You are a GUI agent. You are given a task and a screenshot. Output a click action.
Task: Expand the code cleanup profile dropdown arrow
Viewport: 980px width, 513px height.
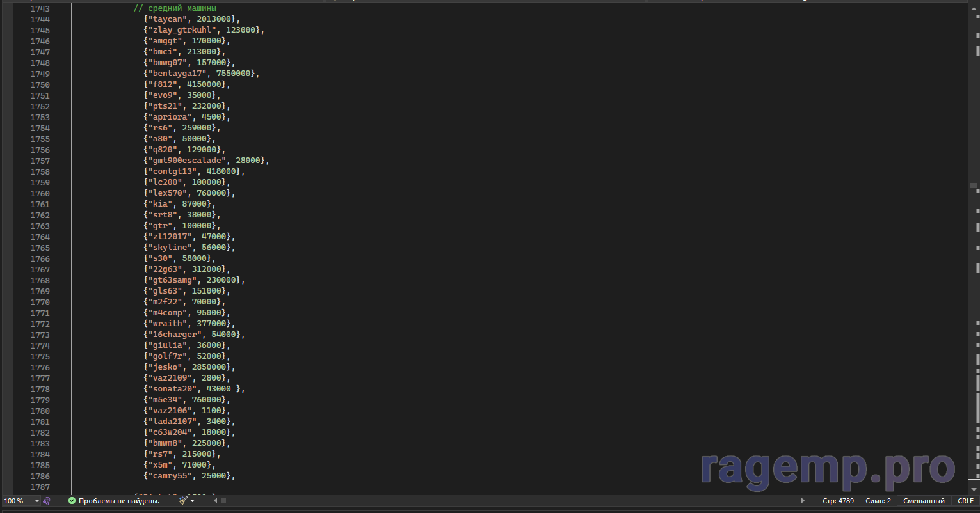(192, 501)
